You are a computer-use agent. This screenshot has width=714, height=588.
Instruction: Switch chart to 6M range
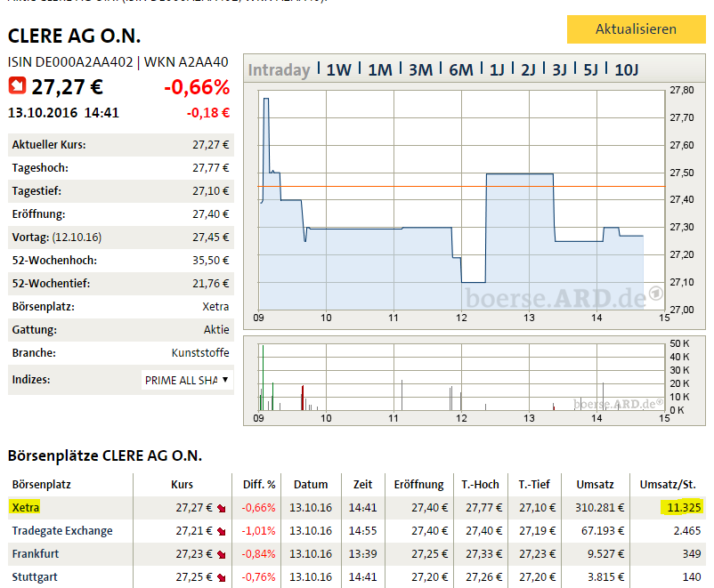click(x=461, y=69)
